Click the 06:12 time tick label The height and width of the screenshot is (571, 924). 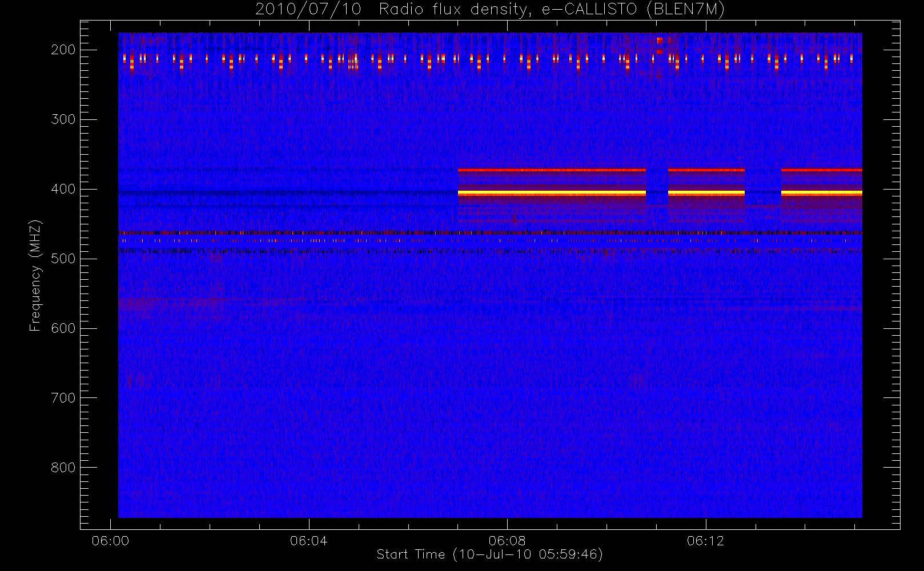pyautogui.click(x=706, y=541)
